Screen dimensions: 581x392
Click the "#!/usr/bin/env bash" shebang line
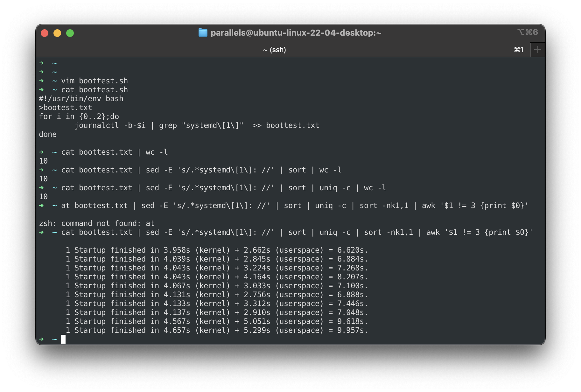click(81, 98)
